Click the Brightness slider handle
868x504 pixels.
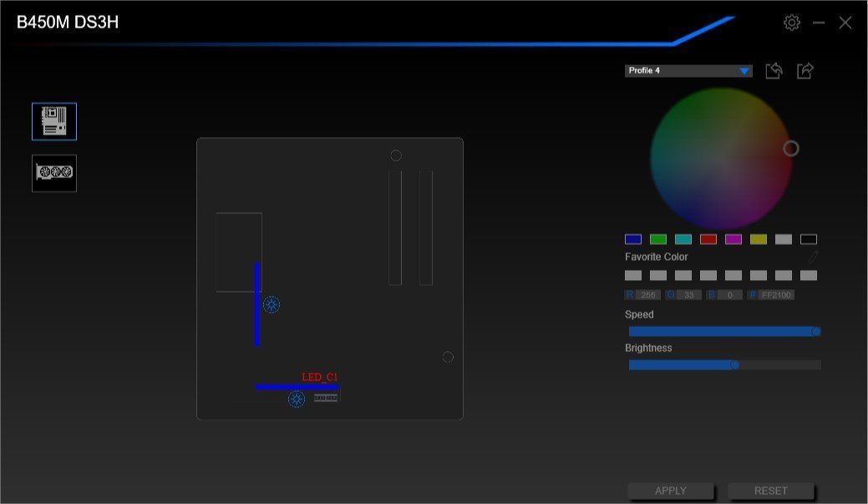[x=734, y=365]
